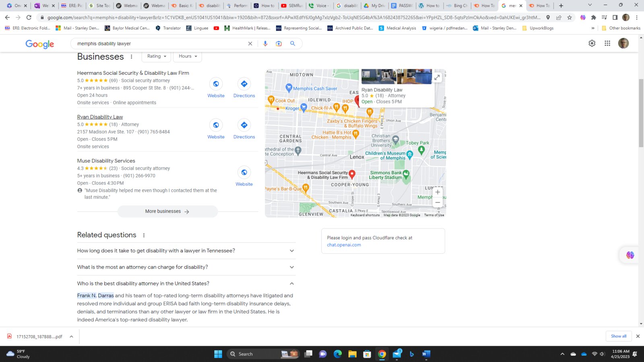Open Heermans Social Security listing title

(133, 73)
